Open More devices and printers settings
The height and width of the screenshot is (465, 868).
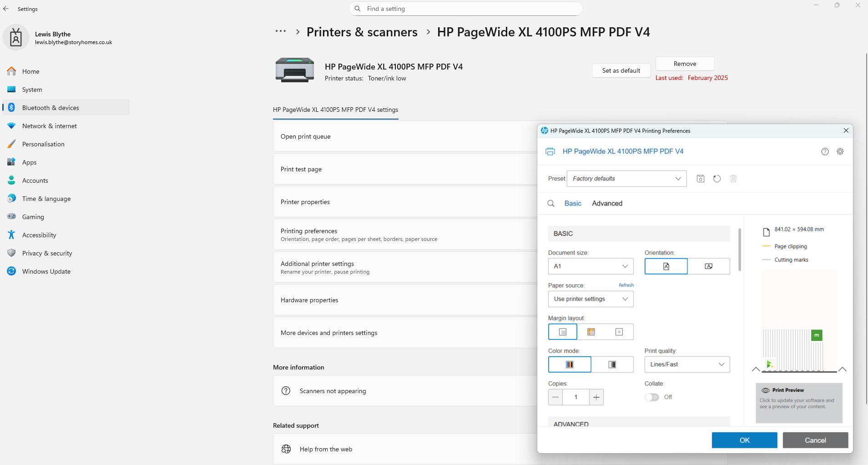(405, 333)
